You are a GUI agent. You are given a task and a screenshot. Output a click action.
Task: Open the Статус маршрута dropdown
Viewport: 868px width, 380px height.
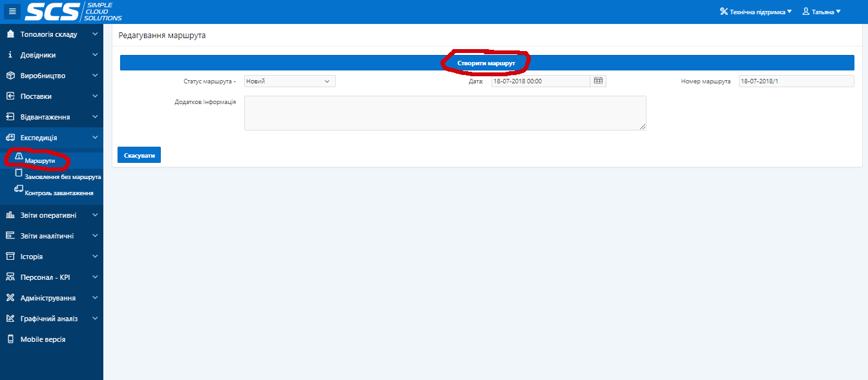coord(289,81)
